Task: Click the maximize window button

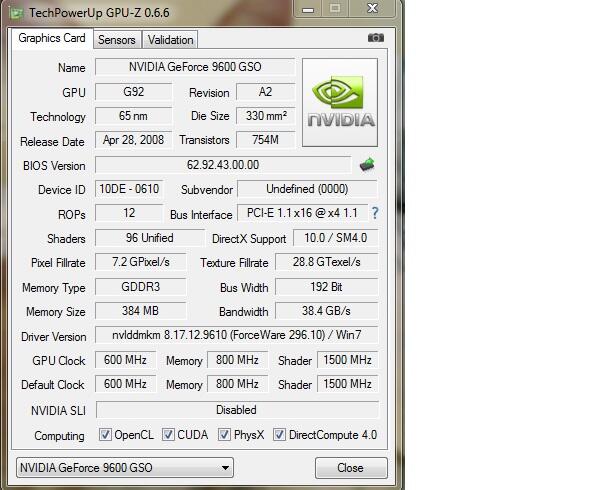Action: 335,9
